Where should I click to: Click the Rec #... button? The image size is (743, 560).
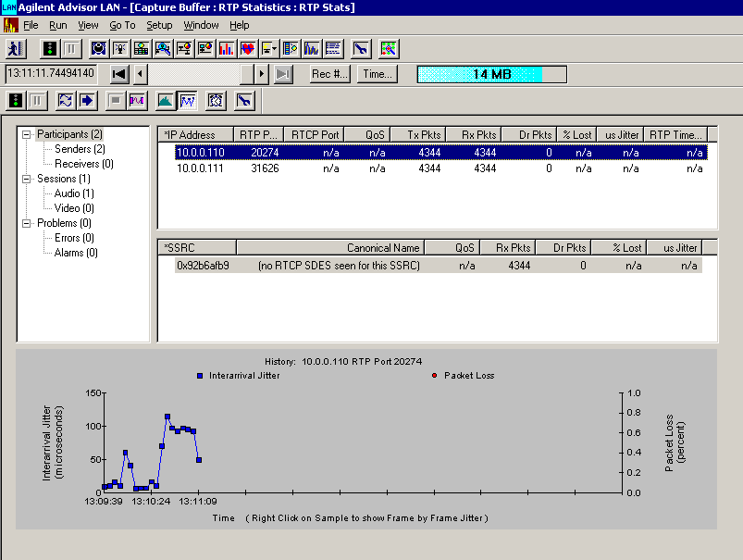[x=329, y=74]
